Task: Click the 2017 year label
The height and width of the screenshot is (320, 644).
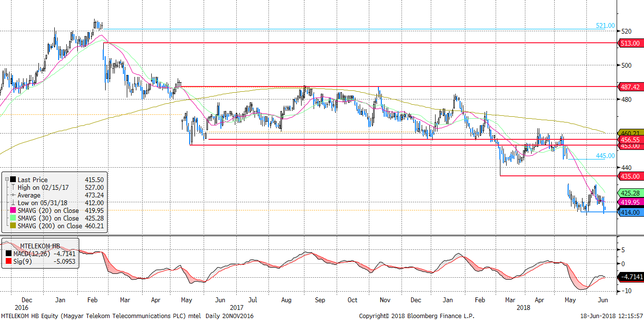Action: tap(237, 307)
